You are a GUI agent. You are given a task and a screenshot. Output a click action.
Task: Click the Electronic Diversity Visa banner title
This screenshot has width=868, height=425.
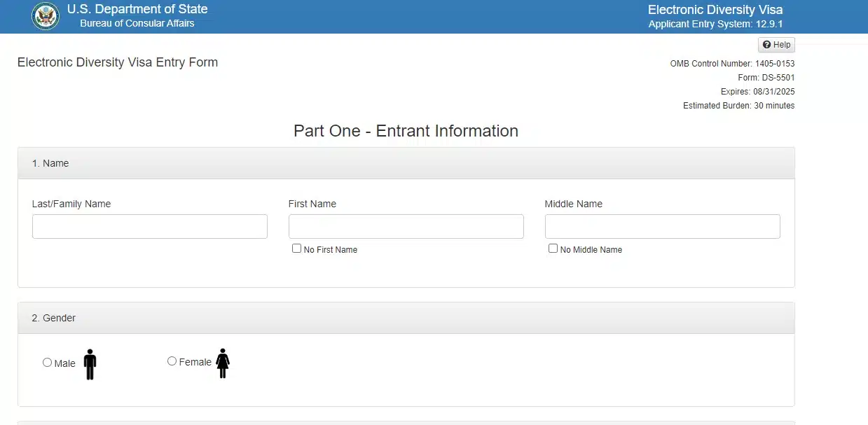click(x=715, y=10)
